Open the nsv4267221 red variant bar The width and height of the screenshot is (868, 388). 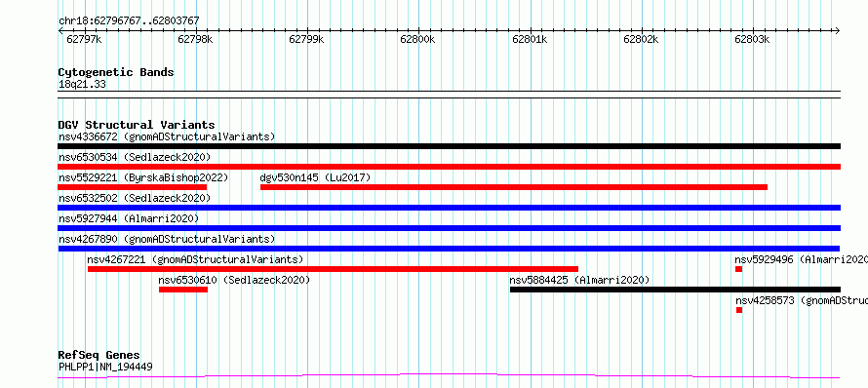[333, 269]
